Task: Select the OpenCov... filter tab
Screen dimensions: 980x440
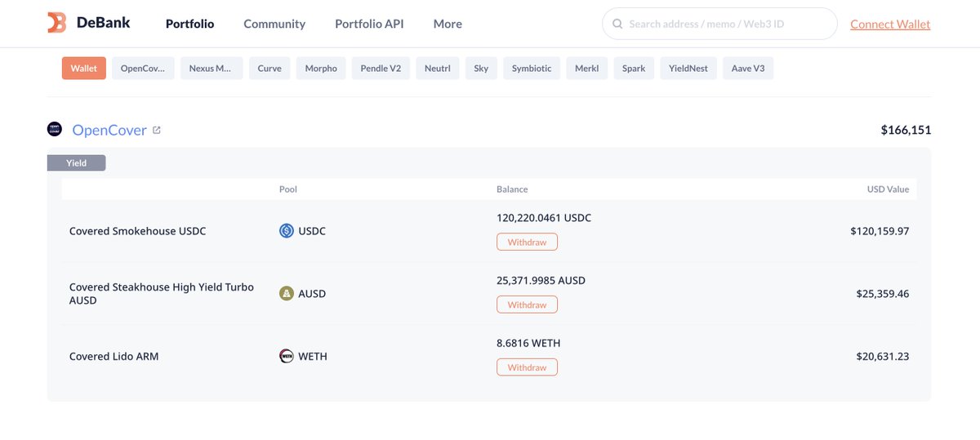Action: point(142,69)
